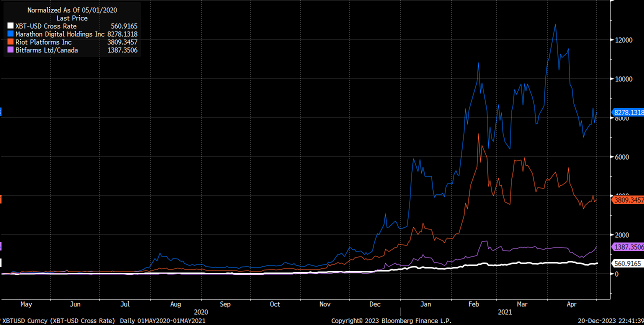Choose the Bitfarms Ltd/Canada legend entry
Viewport: 644px width, 325px height.
click(46, 50)
